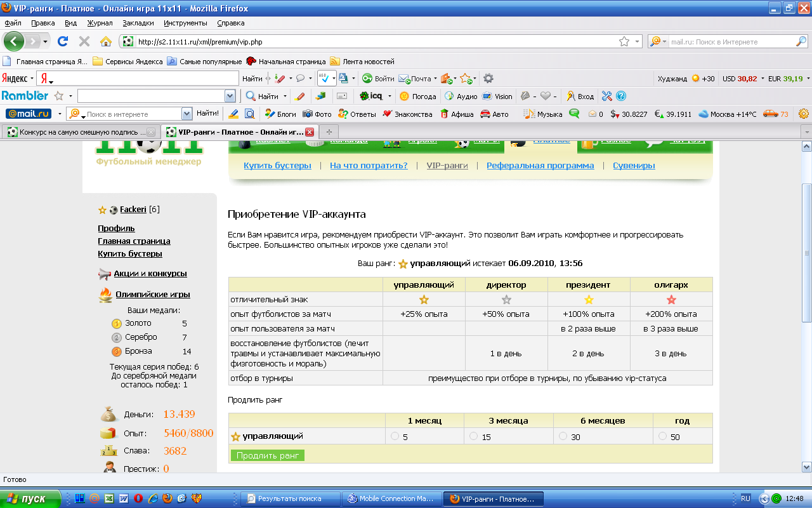Open the back/forward history dropdown arrow
The width and height of the screenshot is (812, 508).
(x=45, y=41)
